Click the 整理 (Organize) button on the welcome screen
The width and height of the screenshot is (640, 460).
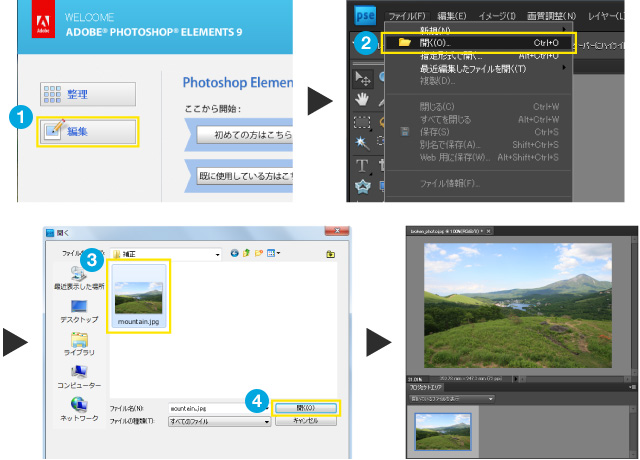88,94
